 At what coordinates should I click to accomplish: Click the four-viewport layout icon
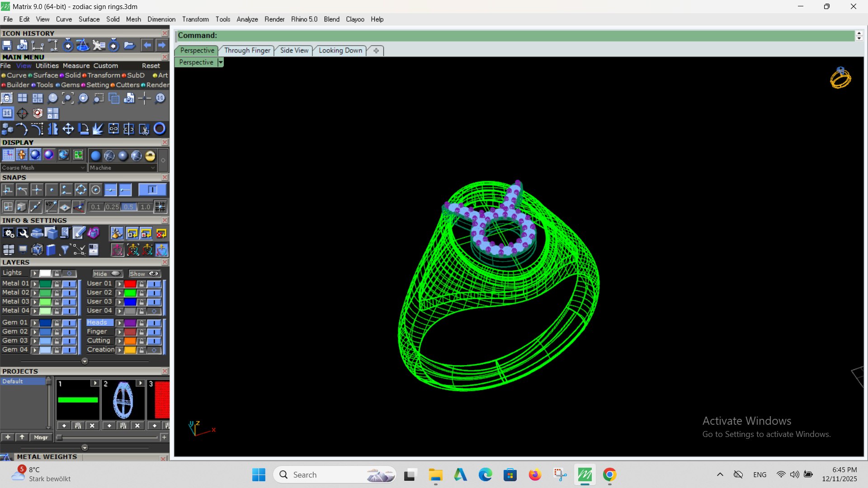click(x=22, y=98)
